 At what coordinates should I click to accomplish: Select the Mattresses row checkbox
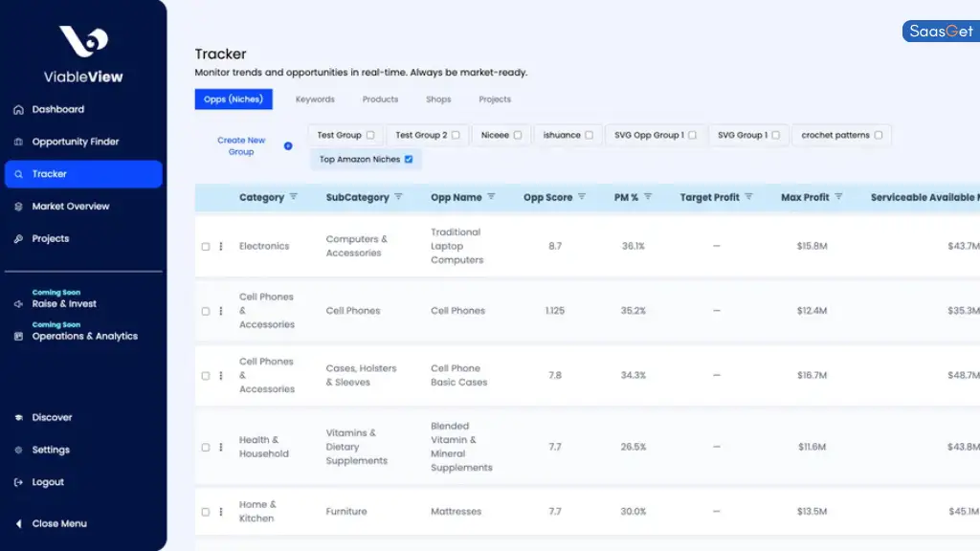(x=206, y=512)
